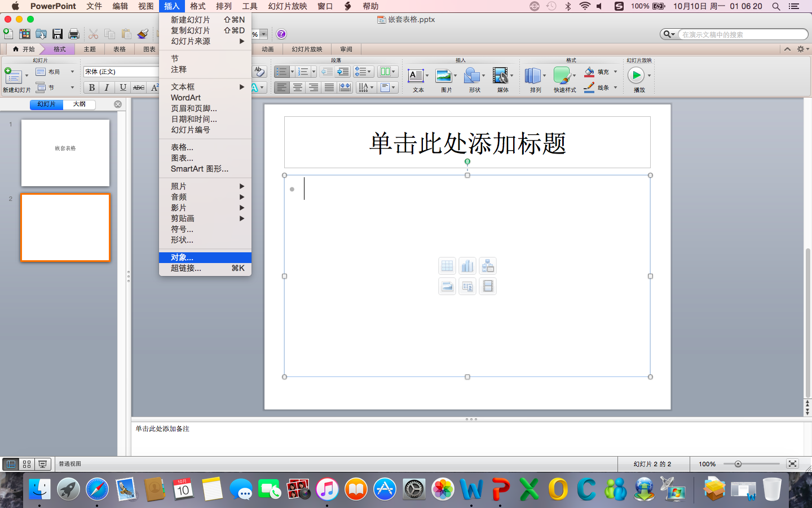Start slideshow with green play button
This screenshot has width=812, height=508.
[636, 75]
